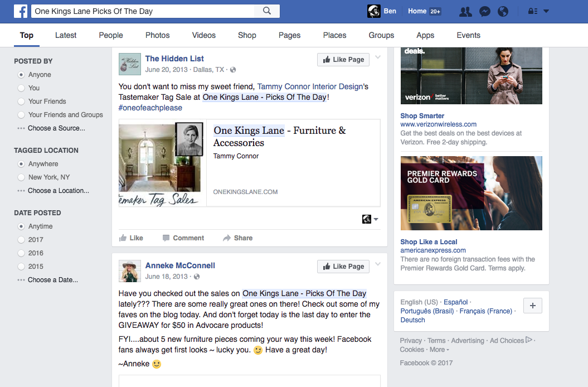Open the Tastemaker Tag Sales link thumbnail
Image resolution: width=588 pixels, height=387 pixels.
pos(162,163)
